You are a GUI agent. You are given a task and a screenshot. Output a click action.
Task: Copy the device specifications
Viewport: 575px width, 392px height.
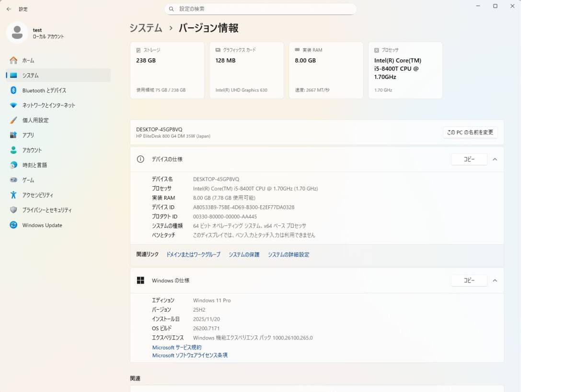coord(469,159)
